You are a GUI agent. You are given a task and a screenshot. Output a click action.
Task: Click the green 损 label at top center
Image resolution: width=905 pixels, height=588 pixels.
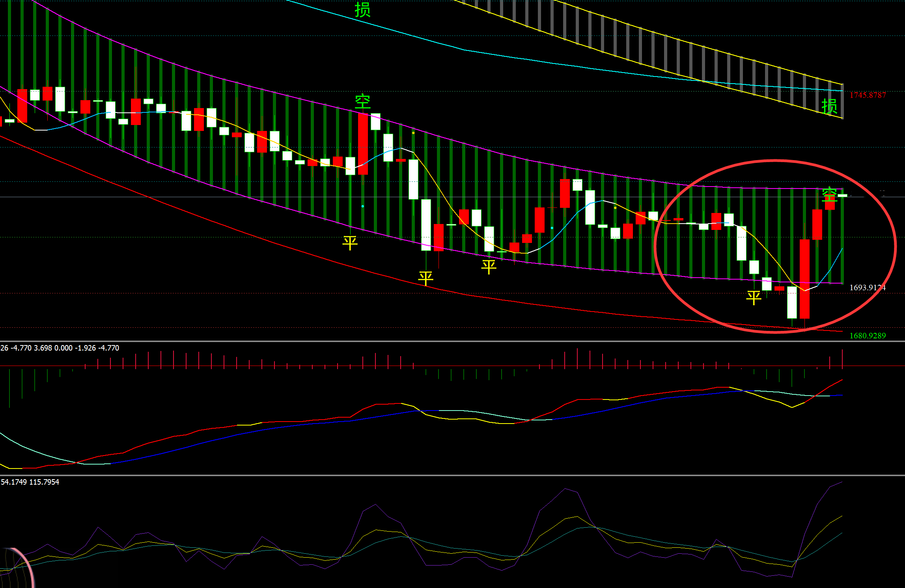click(x=362, y=9)
